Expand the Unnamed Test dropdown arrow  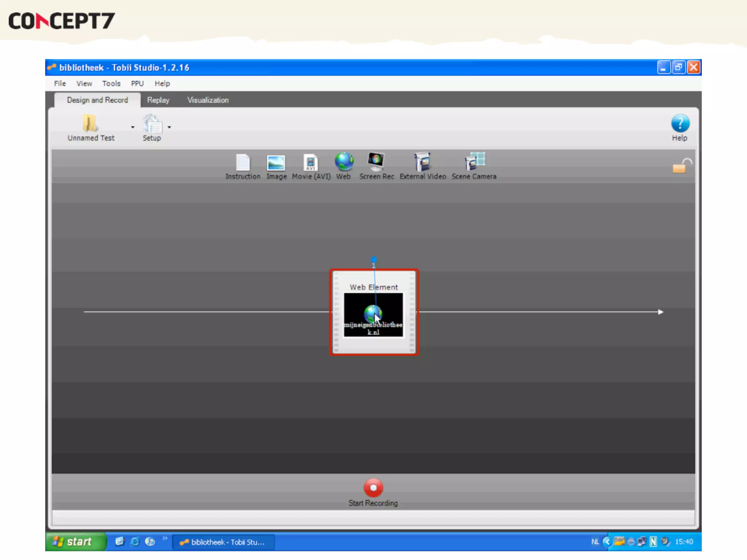pyautogui.click(x=133, y=127)
